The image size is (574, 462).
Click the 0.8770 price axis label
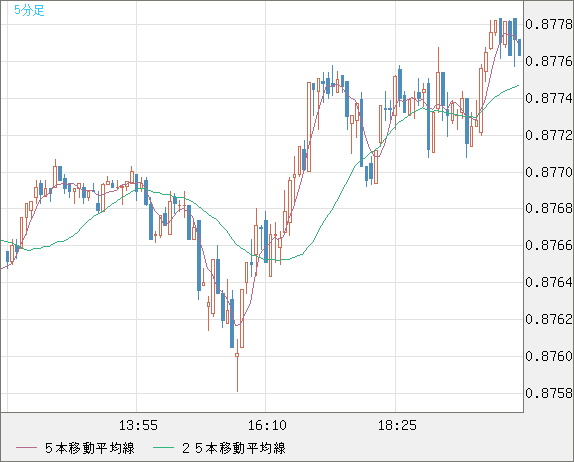(549, 172)
